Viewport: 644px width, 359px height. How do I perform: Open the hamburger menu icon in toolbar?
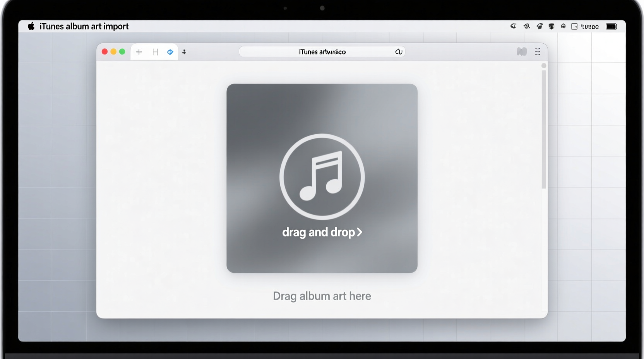pyautogui.click(x=538, y=52)
